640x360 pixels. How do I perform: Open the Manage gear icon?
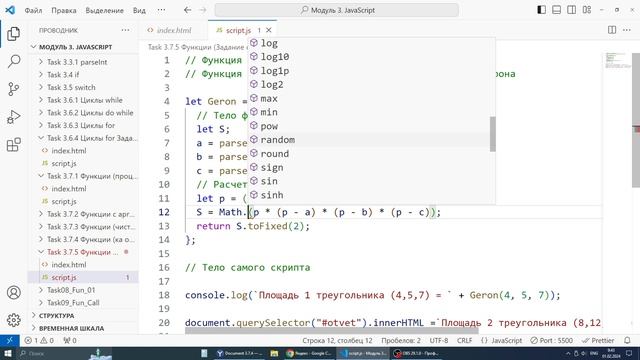13,320
